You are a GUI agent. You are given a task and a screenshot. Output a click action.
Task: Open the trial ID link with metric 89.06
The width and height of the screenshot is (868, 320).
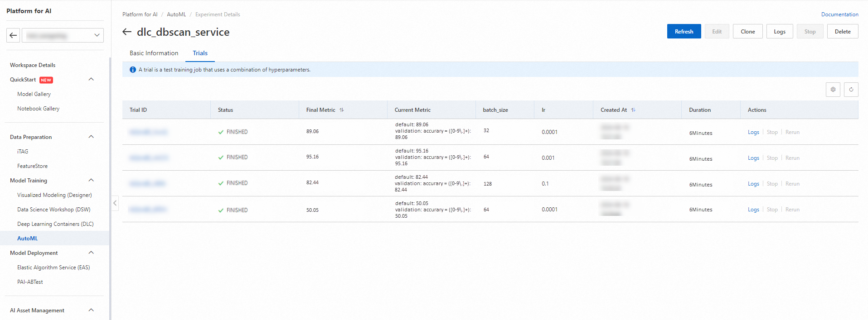click(148, 132)
